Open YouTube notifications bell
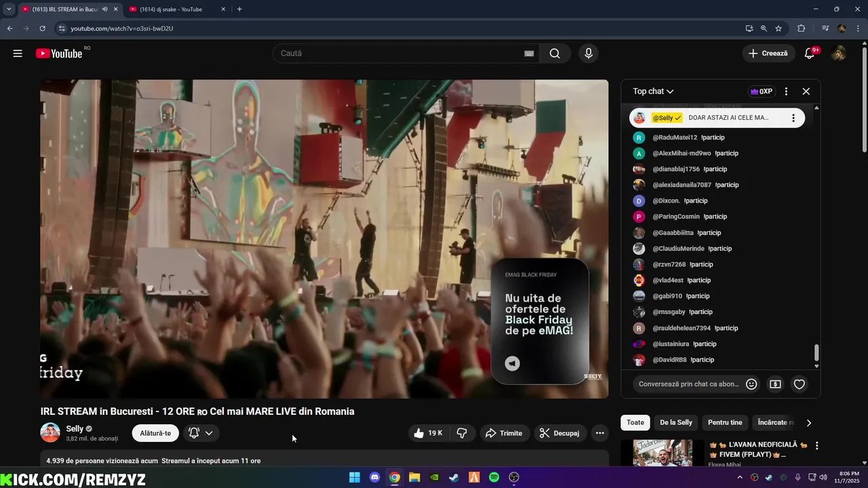The image size is (868, 488). pos(810,54)
